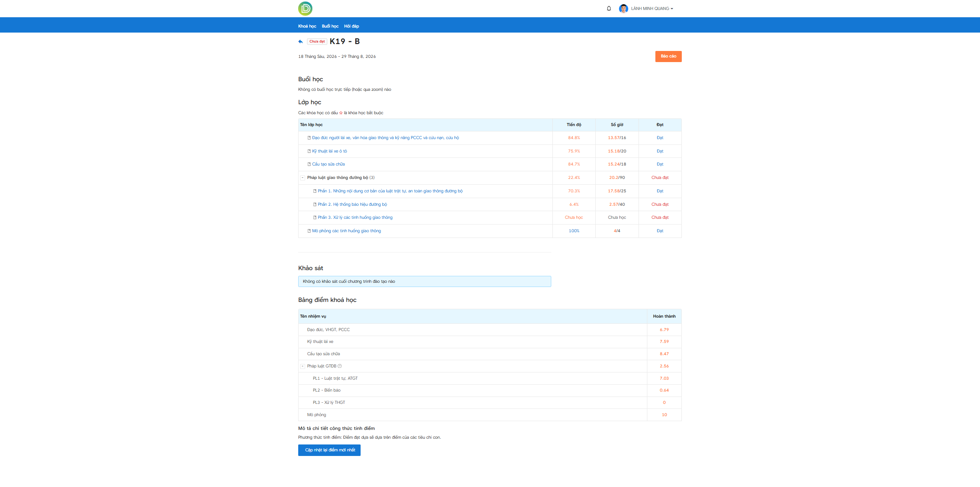Click the Không có khảo sát notice box
980x487 pixels.
tap(425, 282)
